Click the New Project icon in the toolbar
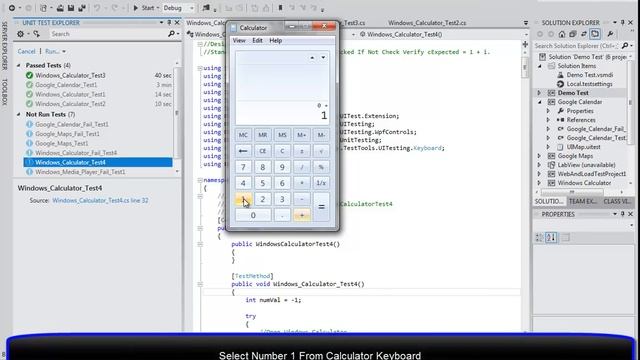This screenshot has width=640, height=360. click(43, 8)
